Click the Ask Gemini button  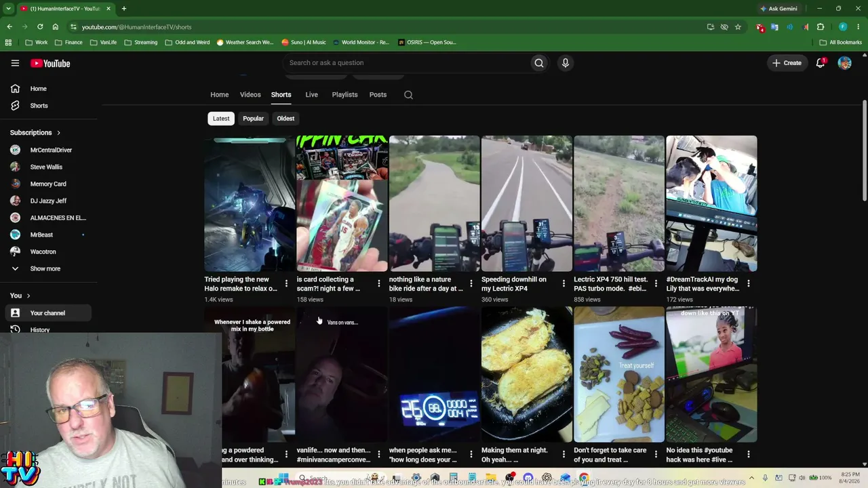778,9
